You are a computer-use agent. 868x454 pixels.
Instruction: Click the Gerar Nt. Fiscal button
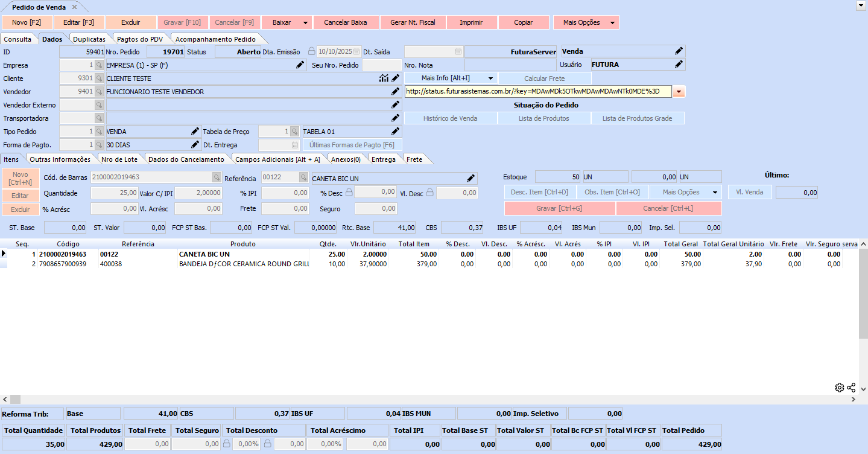pos(413,22)
